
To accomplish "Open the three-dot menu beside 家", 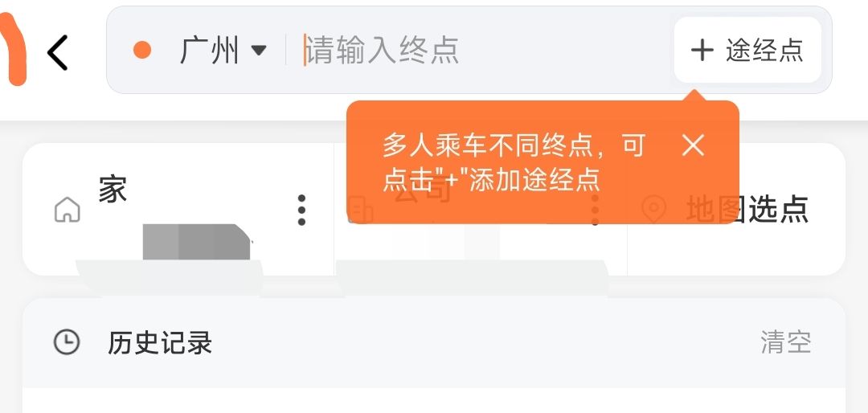I will pyautogui.click(x=301, y=210).
